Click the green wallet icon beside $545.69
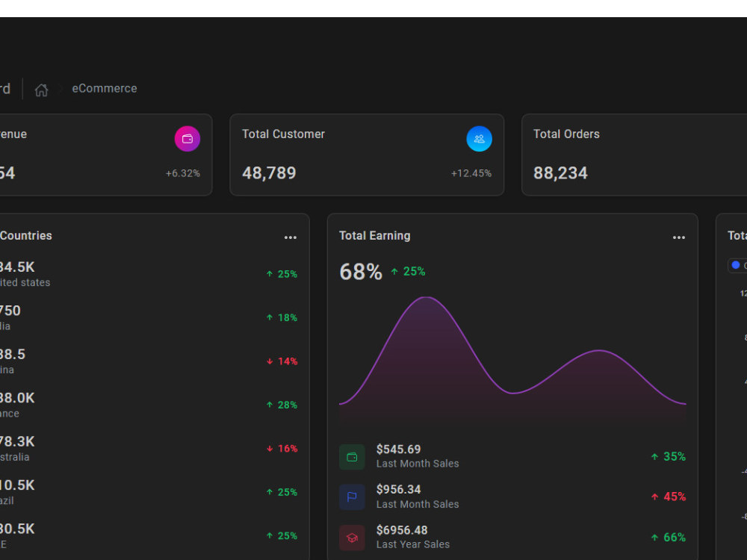The image size is (747, 560). click(x=352, y=457)
